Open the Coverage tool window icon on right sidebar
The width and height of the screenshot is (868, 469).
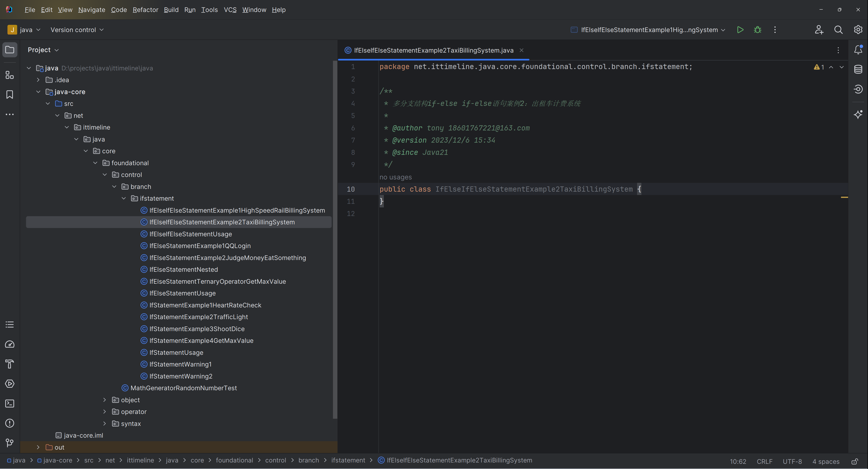[858, 89]
